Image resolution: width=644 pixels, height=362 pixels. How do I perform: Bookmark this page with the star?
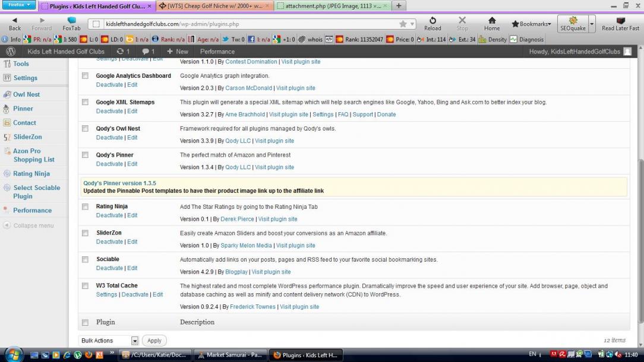pos(403,24)
